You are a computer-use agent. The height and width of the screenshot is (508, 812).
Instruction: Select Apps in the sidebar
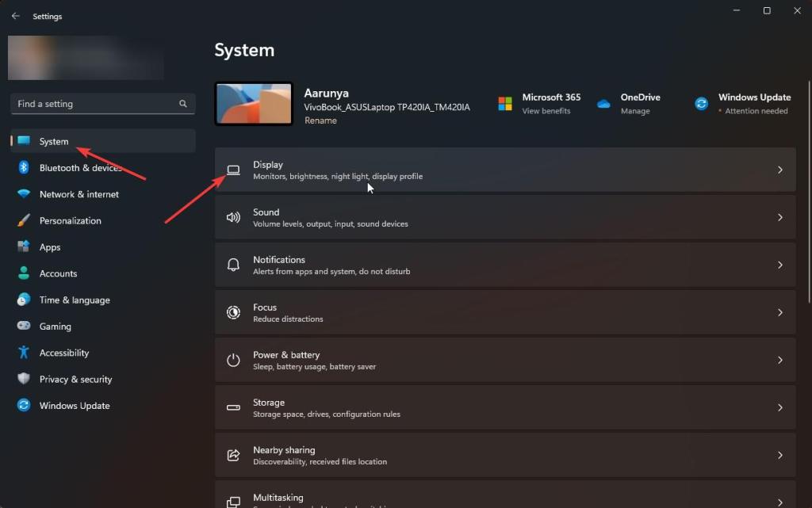(50, 247)
